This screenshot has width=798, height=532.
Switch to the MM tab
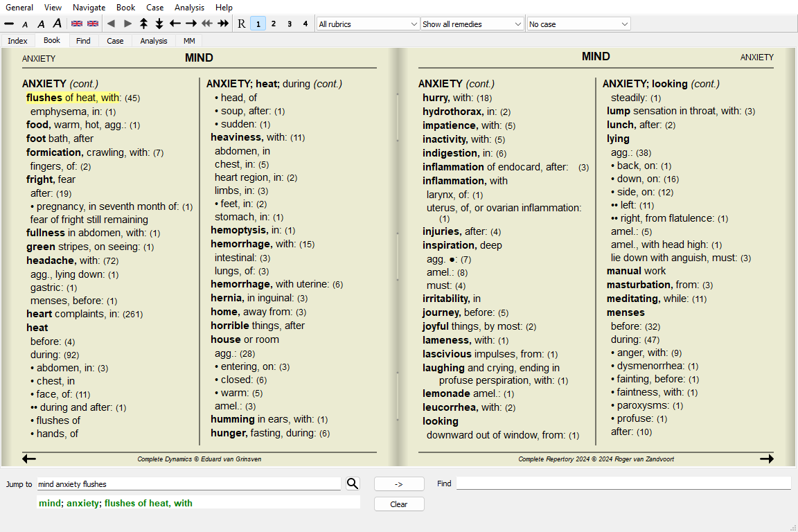pyautogui.click(x=189, y=41)
